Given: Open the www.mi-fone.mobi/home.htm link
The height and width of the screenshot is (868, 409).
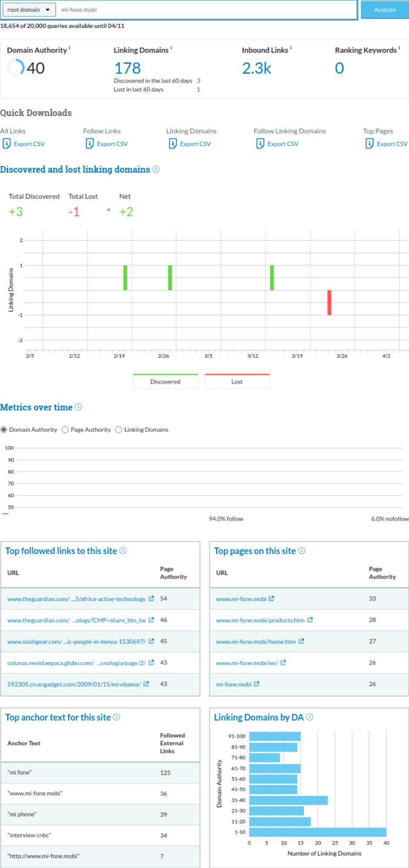Looking at the screenshot, I should (256, 642).
